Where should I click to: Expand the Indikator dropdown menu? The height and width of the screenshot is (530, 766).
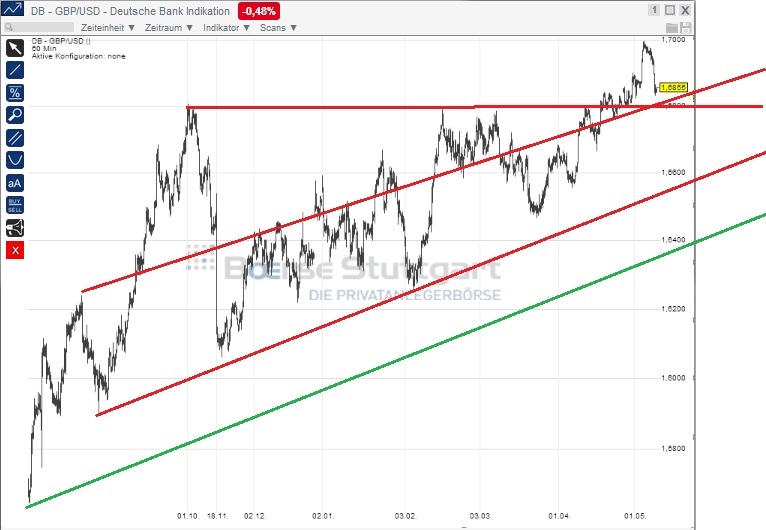click(226, 28)
